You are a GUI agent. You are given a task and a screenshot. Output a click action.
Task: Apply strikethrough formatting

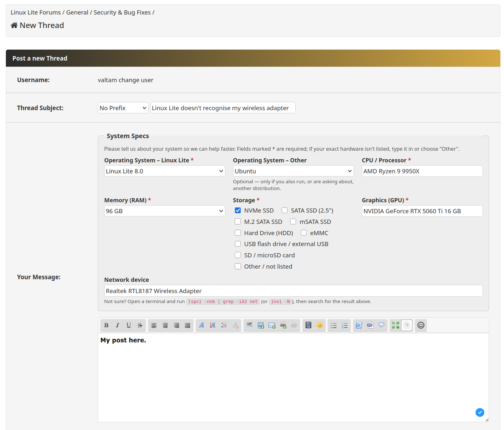pyautogui.click(x=140, y=325)
